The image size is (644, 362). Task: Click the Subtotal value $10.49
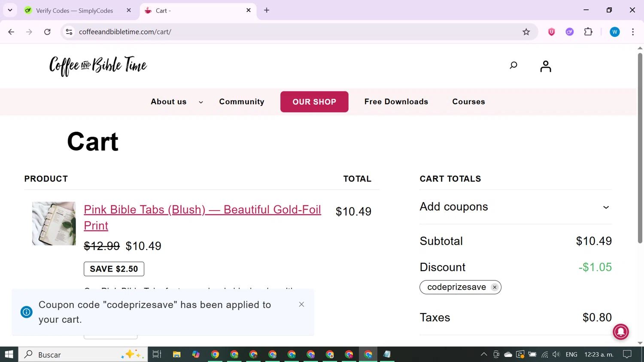[594, 241]
